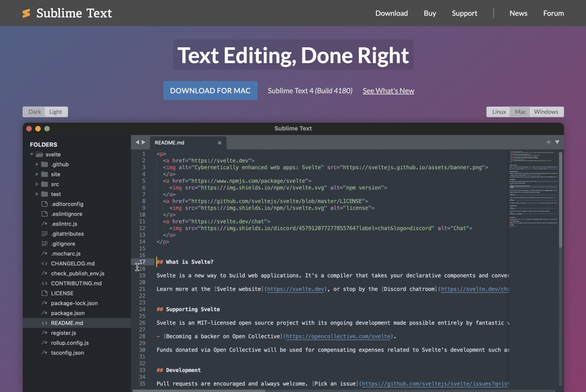
Task: Click the Sublime Text logo icon
Action: 26,13
